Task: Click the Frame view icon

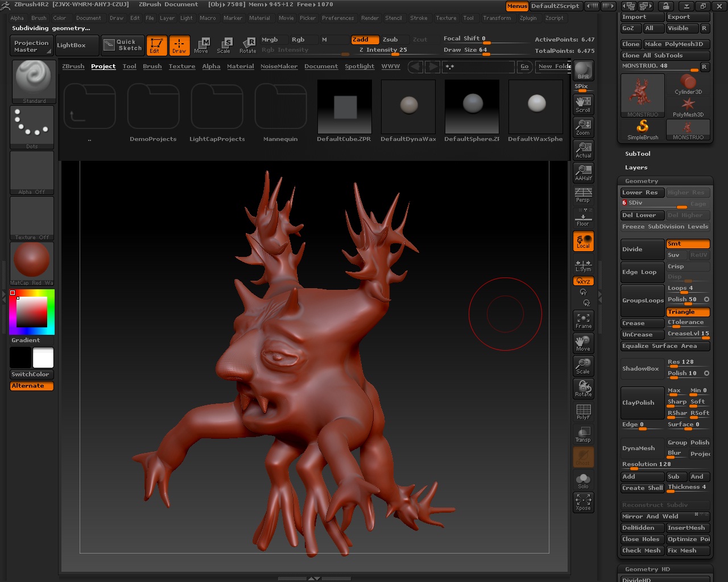Action: coord(583,321)
